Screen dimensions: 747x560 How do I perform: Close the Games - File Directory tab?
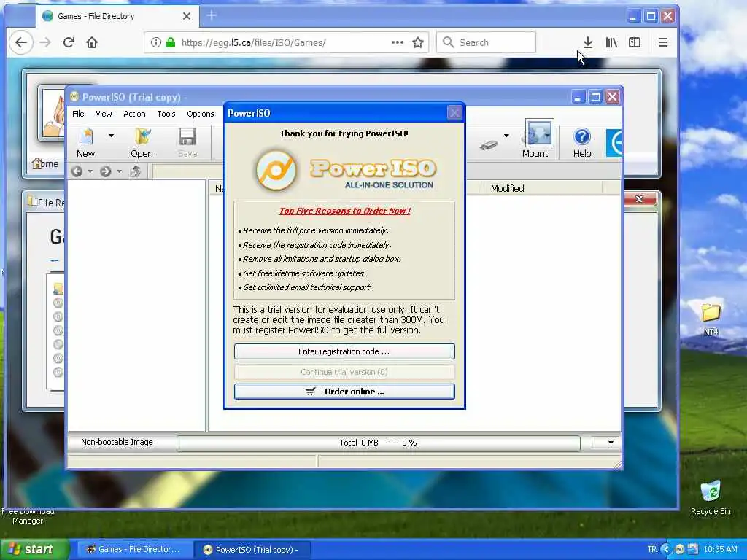pos(187,16)
